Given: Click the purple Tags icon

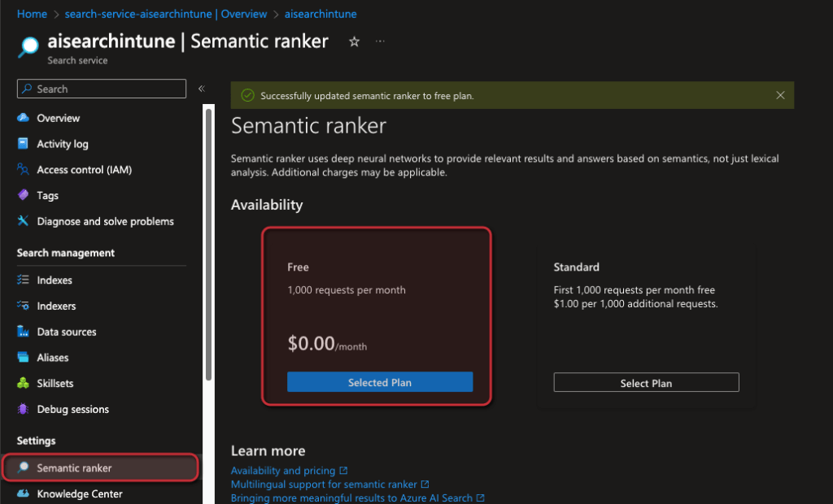Looking at the screenshot, I should (x=23, y=195).
